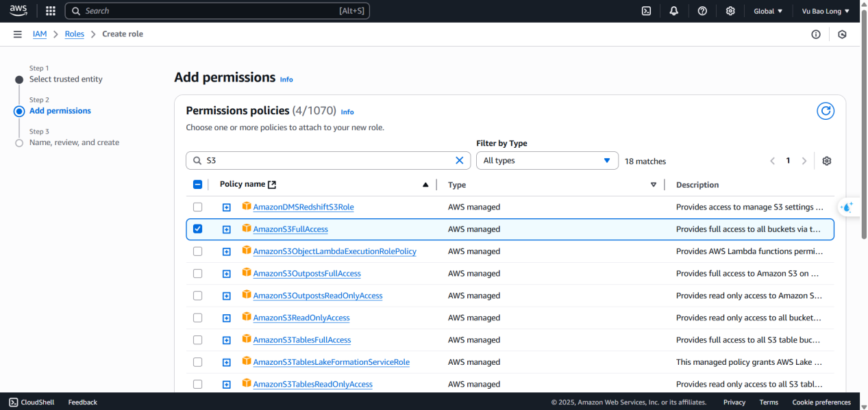Uncheck the AmazonS3FullAccess checkbox
Image resolution: width=868 pixels, height=410 pixels.
coord(198,229)
